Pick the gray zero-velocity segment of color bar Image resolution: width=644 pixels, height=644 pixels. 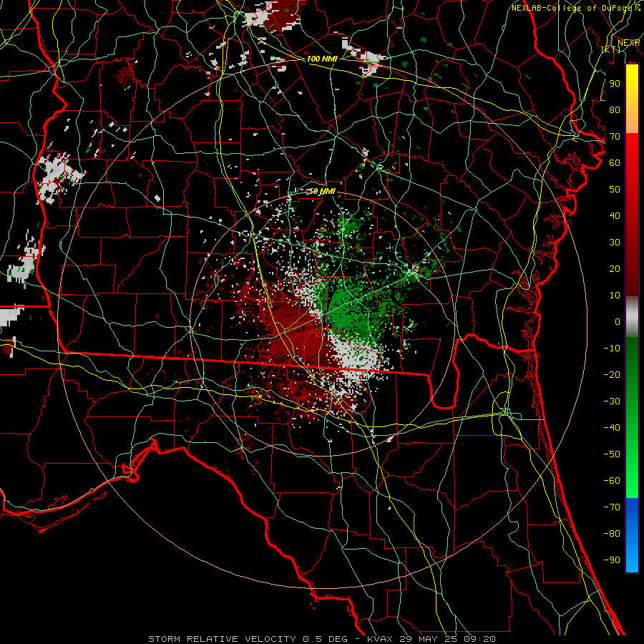click(x=632, y=316)
